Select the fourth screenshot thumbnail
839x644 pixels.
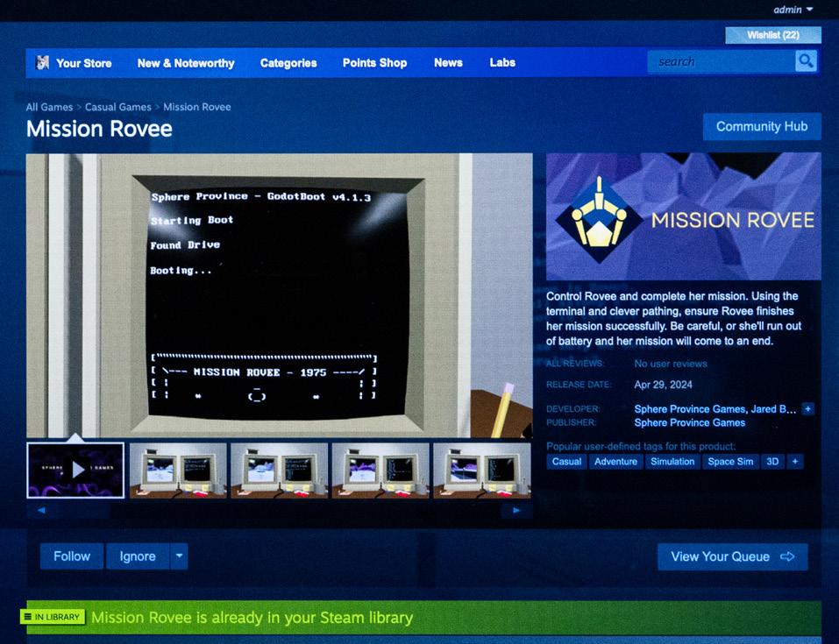pyautogui.click(x=380, y=471)
